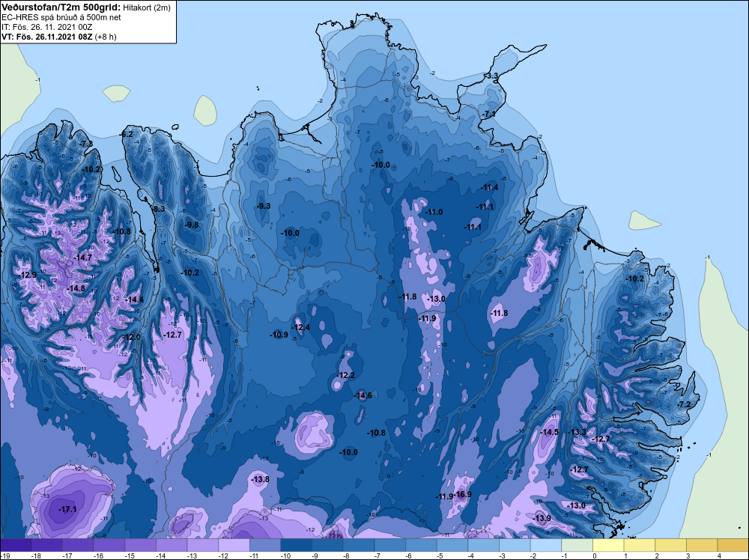Click the -13.9 temperature label
This screenshot has height=560, width=749.
(542, 519)
